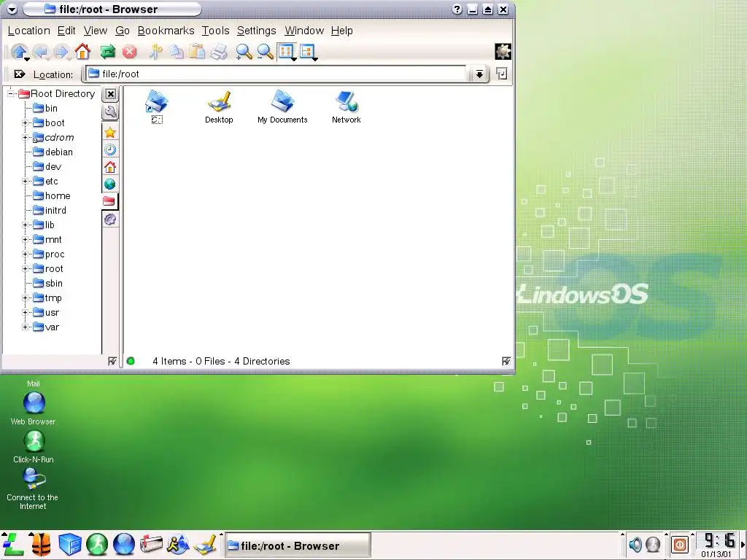Expand the var folder in tree
747x560 pixels.
(26, 327)
